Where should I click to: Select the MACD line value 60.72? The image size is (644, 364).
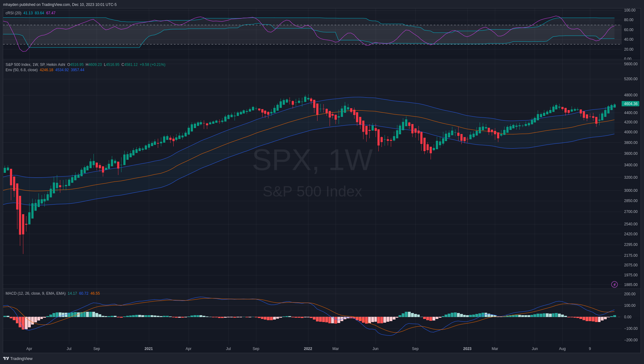84,293
